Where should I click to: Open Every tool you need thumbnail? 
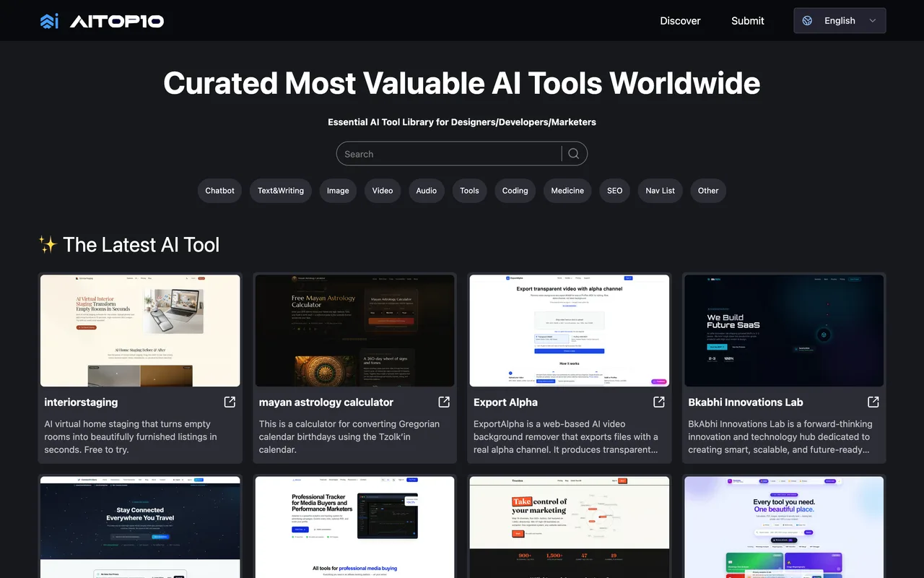[784, 527]
